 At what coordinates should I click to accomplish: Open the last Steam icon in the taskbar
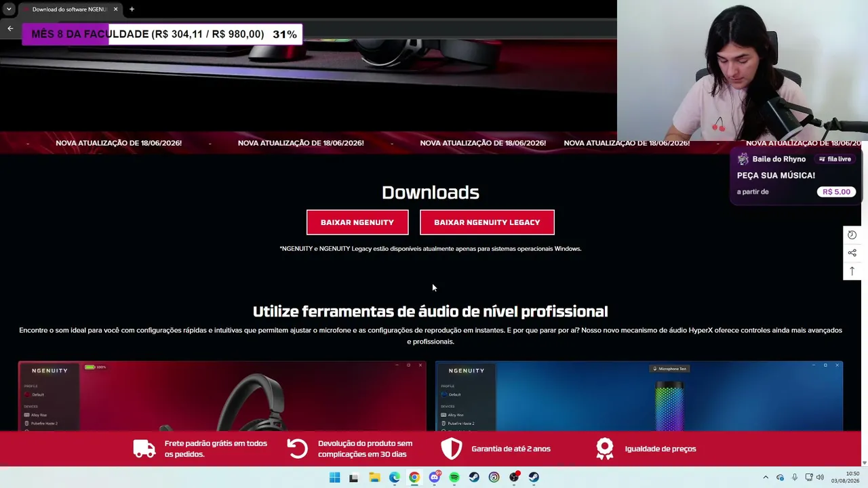[534, 477]
